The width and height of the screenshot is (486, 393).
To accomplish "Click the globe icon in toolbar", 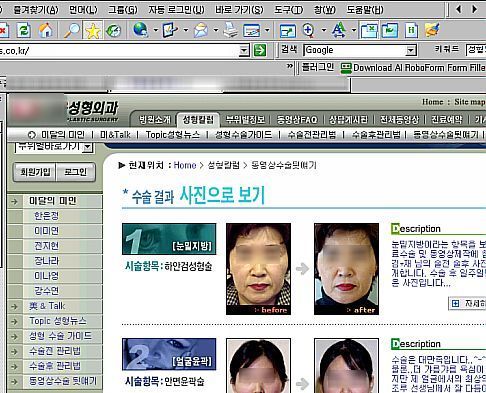I will coord(141,30).
